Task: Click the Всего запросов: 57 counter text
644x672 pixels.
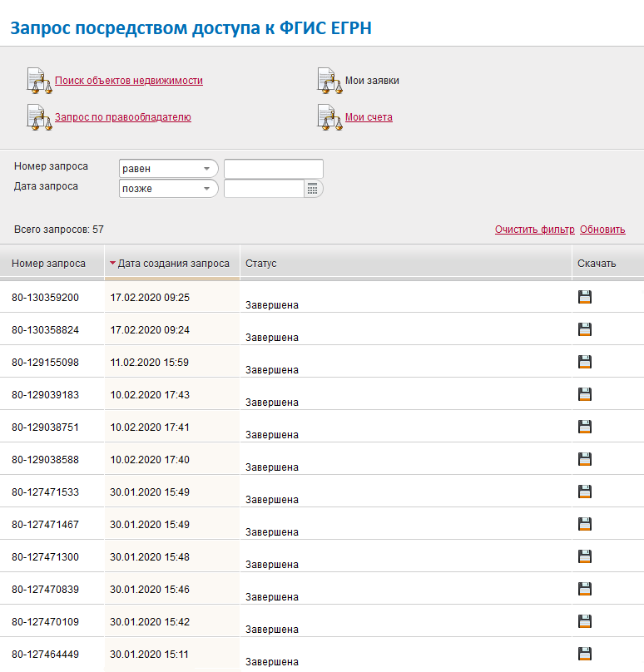Action: coord(59,230)
